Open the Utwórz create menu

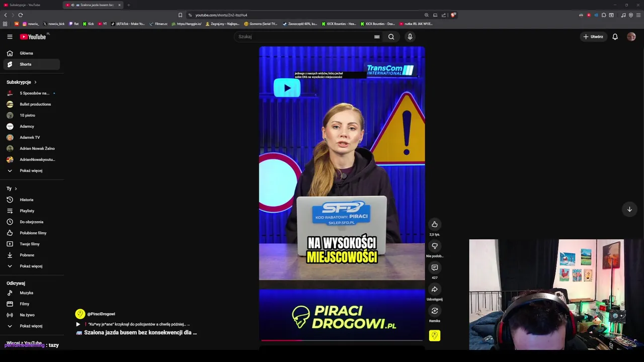click(x=593, y=37)
